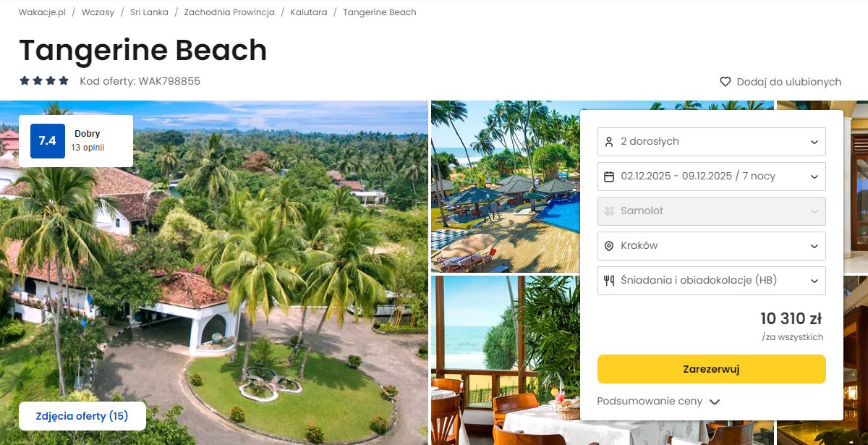Open the travel dates dropdown
Viewport: 868px width, 445px height.
click(x=711, y=177)
